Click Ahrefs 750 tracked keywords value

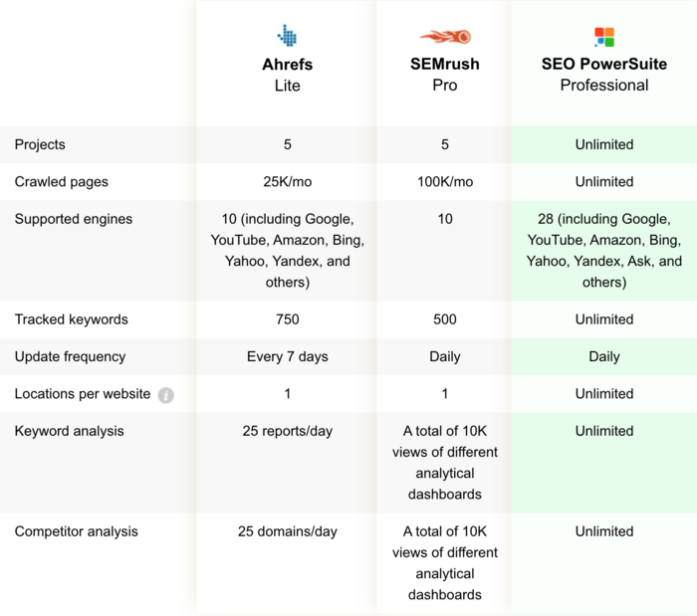pos(287,319)
